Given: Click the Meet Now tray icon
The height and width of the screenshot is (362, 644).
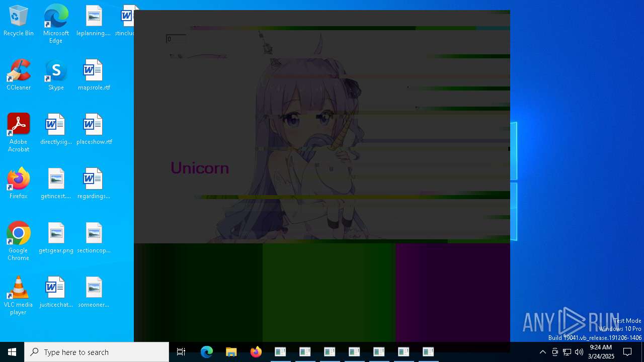Looking at the screenshot, I should click(x=555, y=352).
